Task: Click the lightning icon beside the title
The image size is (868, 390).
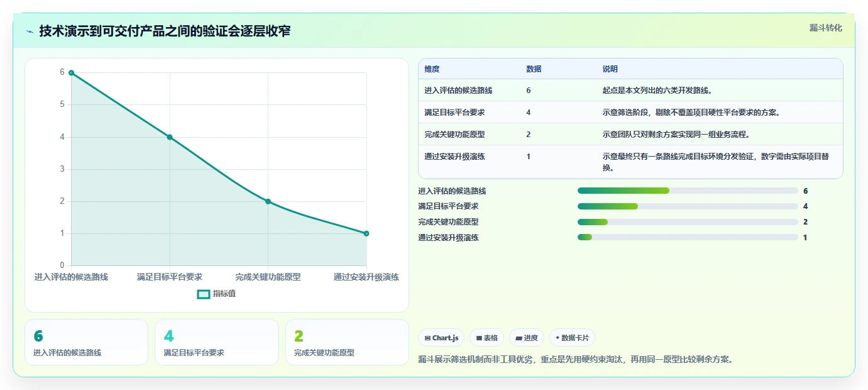Action: (30, 31)
